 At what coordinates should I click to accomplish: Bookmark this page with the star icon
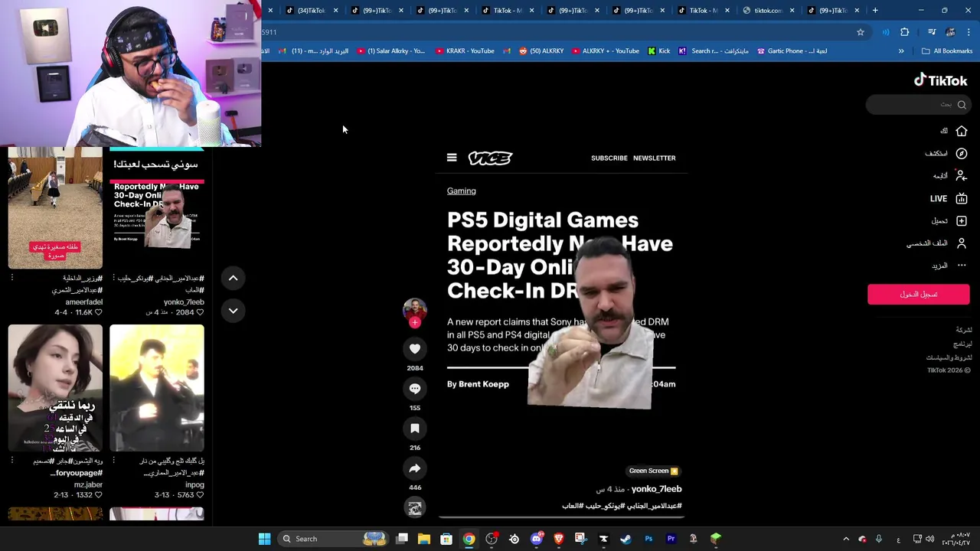click(861, 32)
